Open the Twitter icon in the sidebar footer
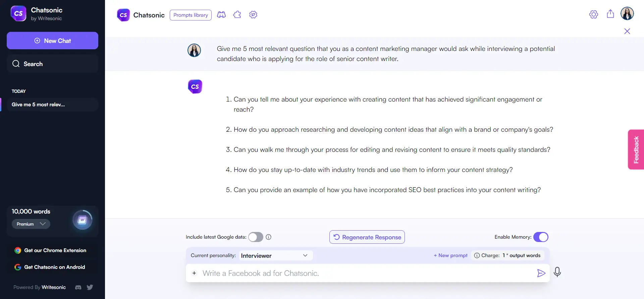The image size is (644, 299). (90, 287)
